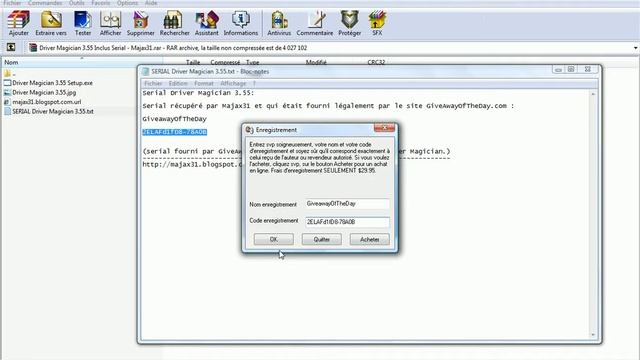Viewport: 640px width, 360px height.
Task: Open Notepad Affichage menu
Action: tap(233, 83)
